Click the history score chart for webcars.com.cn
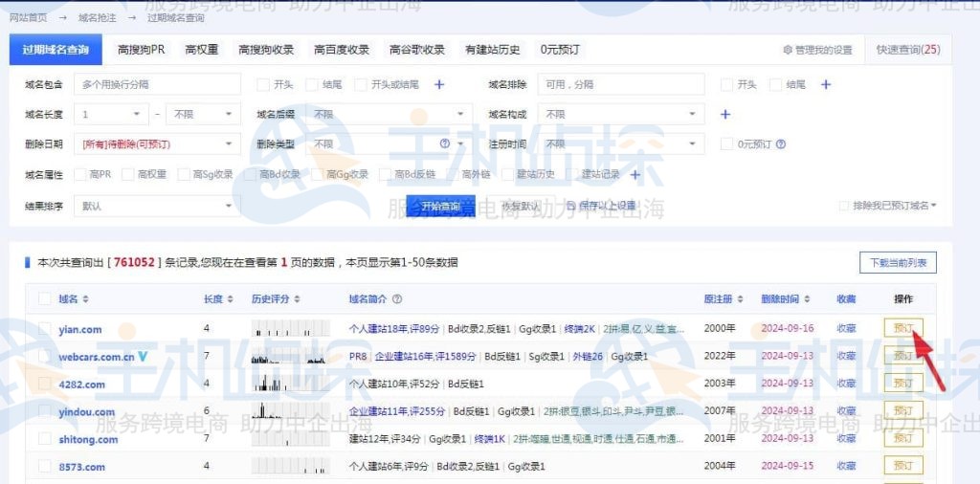This screenshot has height=484, width=980. [x=291, y=356]
